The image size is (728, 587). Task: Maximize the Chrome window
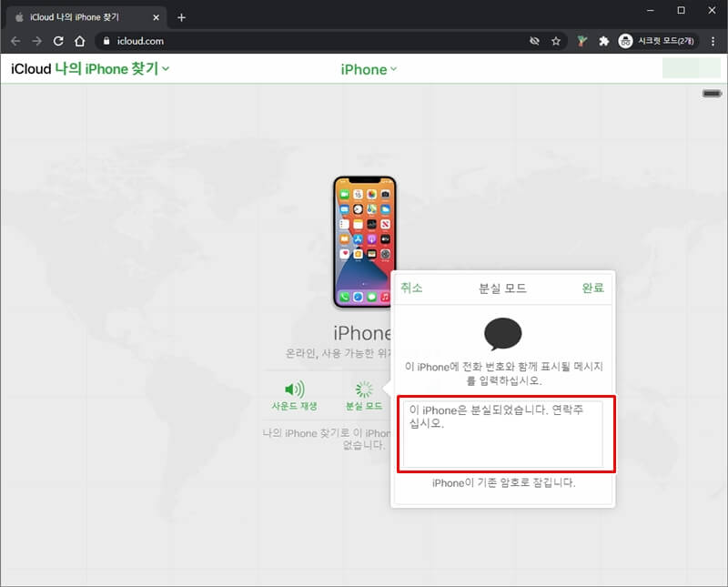click(681, 10)
